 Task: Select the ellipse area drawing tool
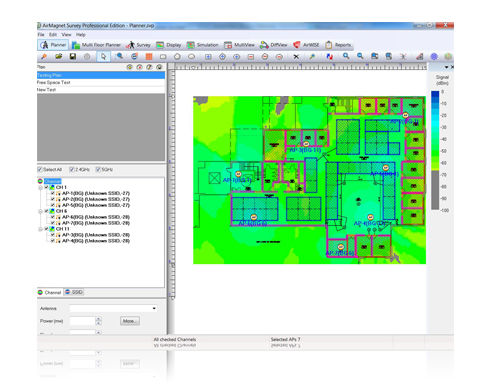coord(191,57)
